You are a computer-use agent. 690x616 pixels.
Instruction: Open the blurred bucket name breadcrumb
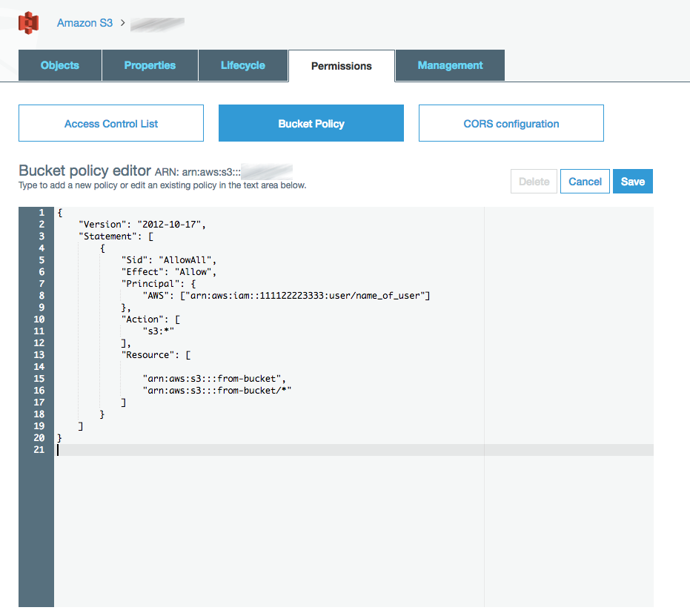[157, 24]
